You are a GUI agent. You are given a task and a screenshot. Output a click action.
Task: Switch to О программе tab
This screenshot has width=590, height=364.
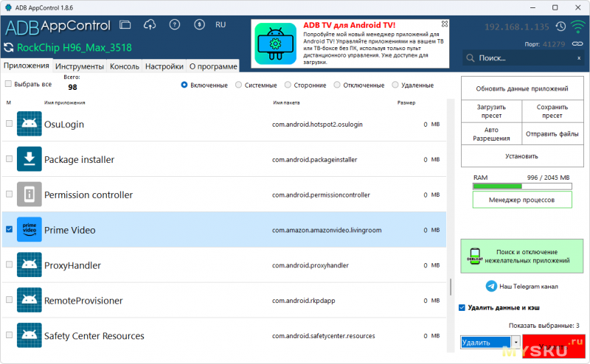(x=213, y=66)
